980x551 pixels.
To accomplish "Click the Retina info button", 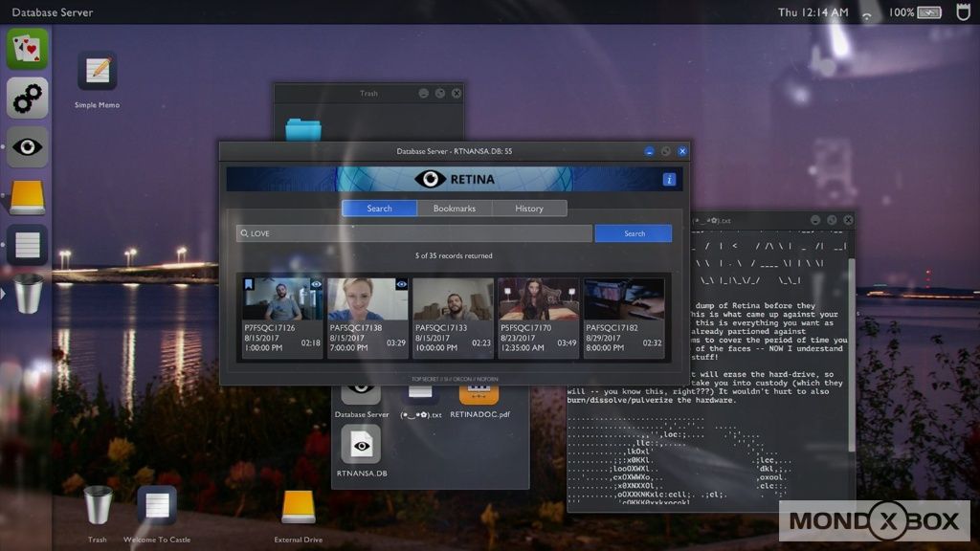I will (x=669, y=179).
